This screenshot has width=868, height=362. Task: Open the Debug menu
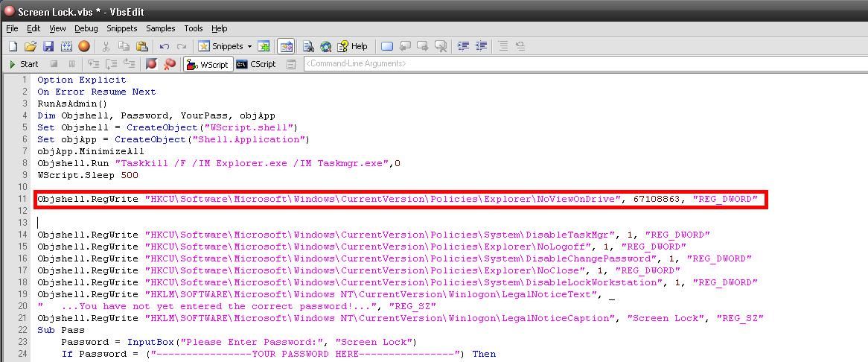86,28
